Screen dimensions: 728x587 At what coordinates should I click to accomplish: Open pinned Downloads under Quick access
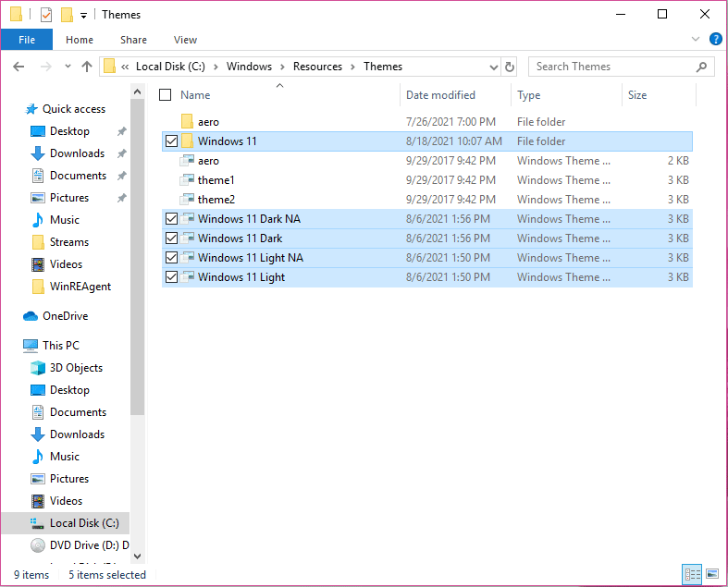coord(77,153)
